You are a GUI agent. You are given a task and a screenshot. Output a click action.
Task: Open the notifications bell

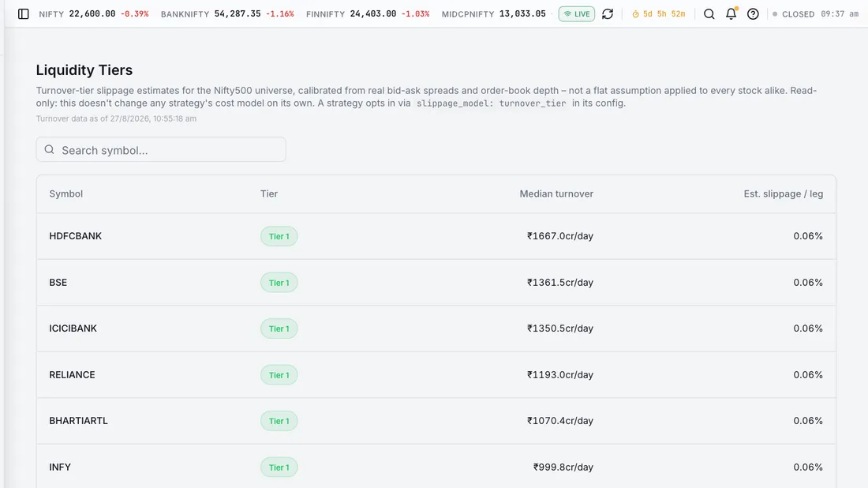pyautogui.click(x=731, y=14)
